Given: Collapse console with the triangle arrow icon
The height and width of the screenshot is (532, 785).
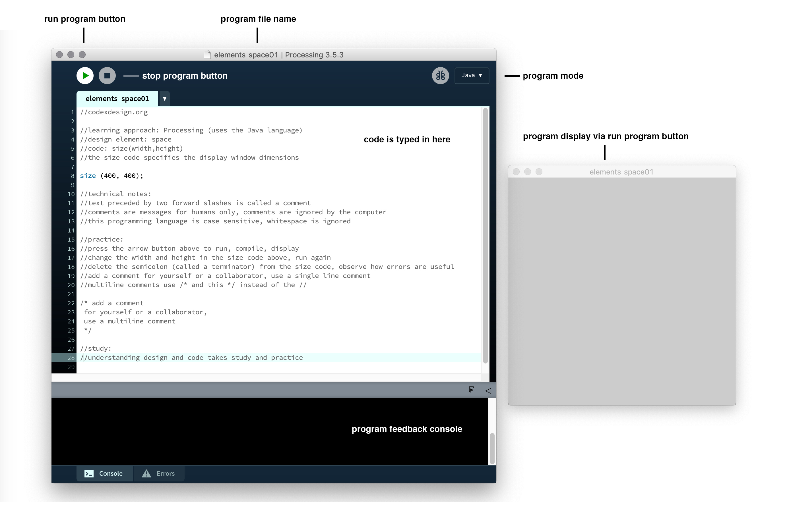Looking at the screenshot, I should click(x=488, y=390).
